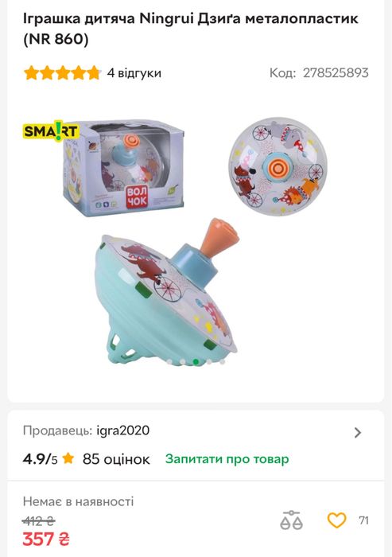Click the SMART badge on image
The image size is (392, 557).
(x=51, y=131)
